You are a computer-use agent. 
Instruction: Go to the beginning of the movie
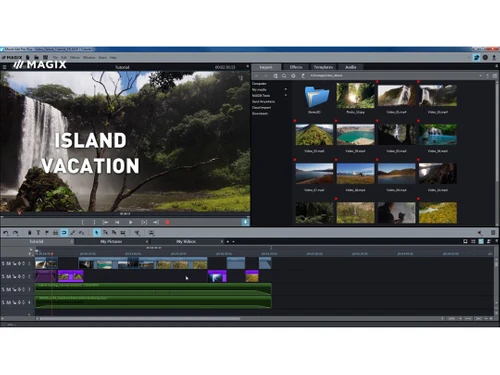pyautogui.click(x=117, y=222)
